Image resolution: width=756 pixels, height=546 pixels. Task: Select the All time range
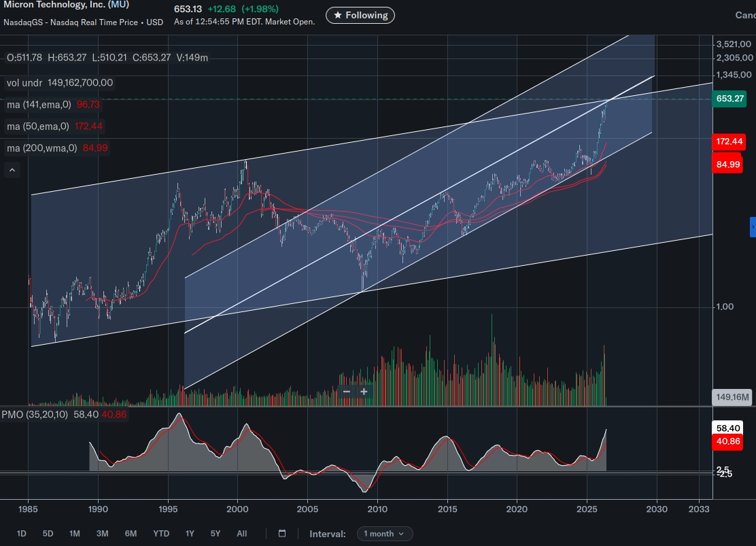pyautogui.click(x=241, y=534)
